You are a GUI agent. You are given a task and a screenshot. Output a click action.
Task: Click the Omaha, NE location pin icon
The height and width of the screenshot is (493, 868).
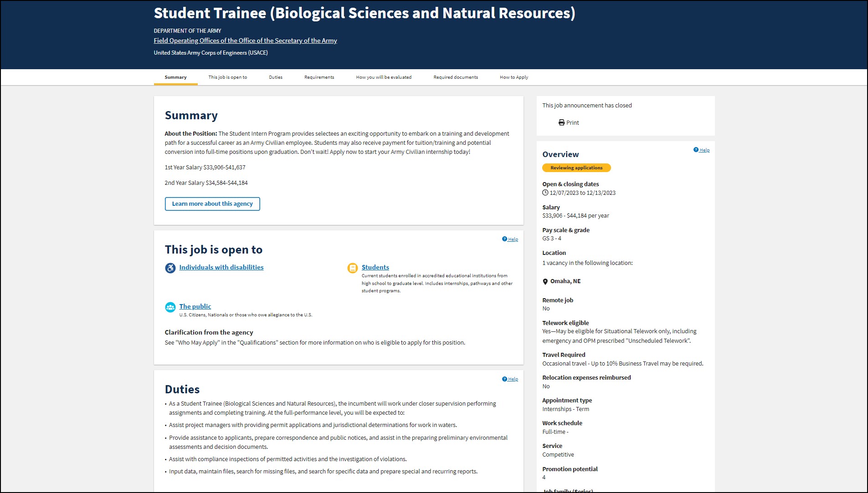point(545,282)
